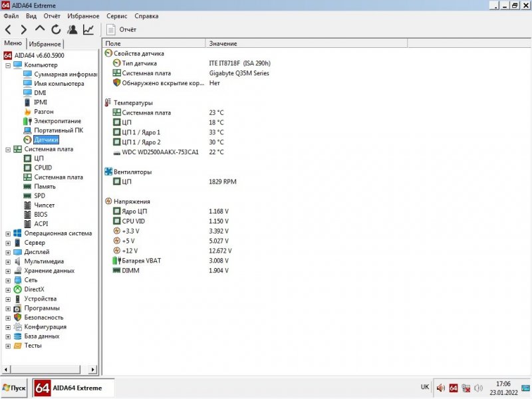This screenshot has width=532, height=399.
Task: Switch to the Избранное tab
Action: (x=45, y=44)
